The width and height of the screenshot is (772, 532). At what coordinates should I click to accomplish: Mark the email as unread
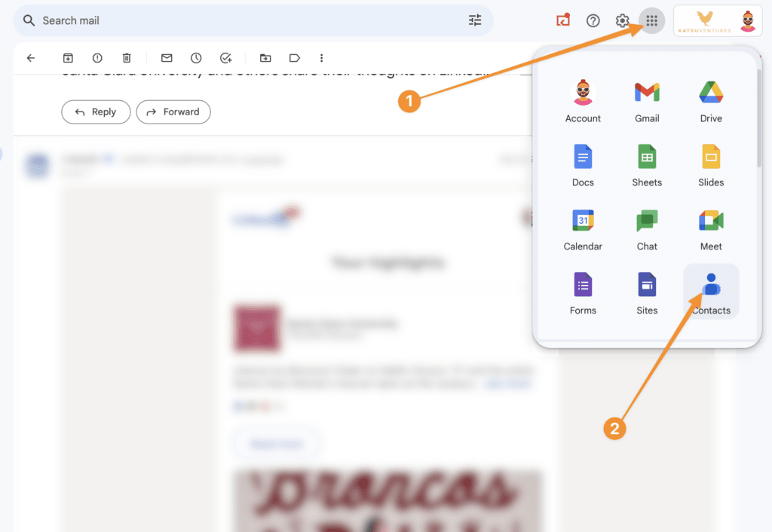pos(167,58)
